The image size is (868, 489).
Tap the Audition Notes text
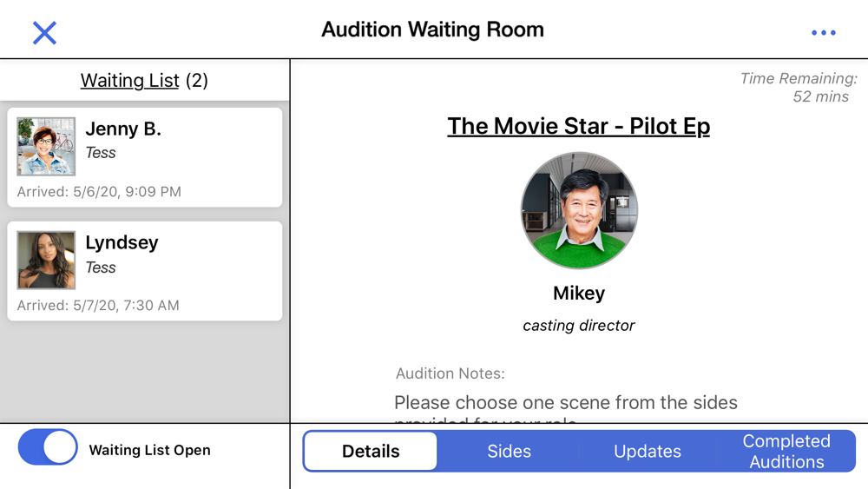pos(565,402)
